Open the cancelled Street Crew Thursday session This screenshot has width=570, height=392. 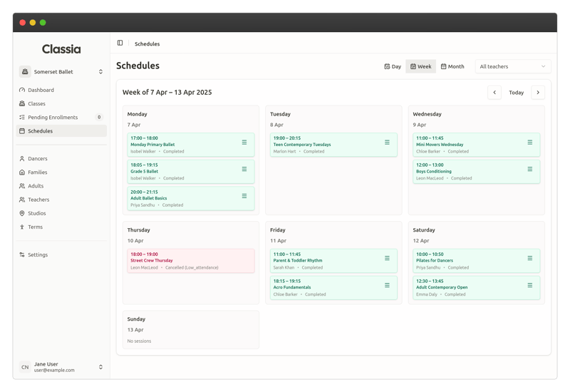point(191,261)
